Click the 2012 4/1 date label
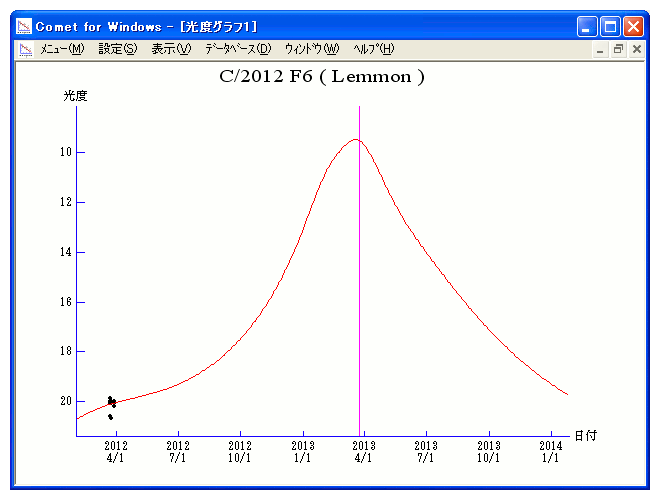 116,452
